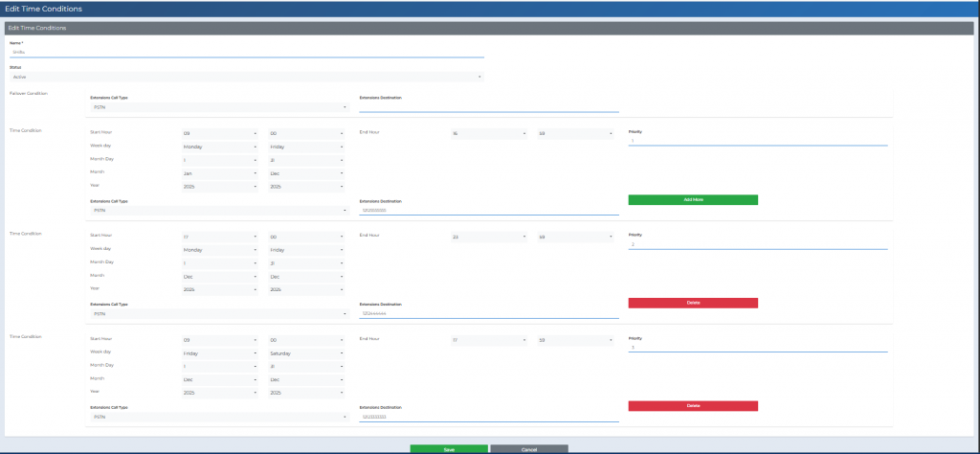Open second condition's End Hour 23 dropdown
The image size is (980, 454).
[488, 236]
